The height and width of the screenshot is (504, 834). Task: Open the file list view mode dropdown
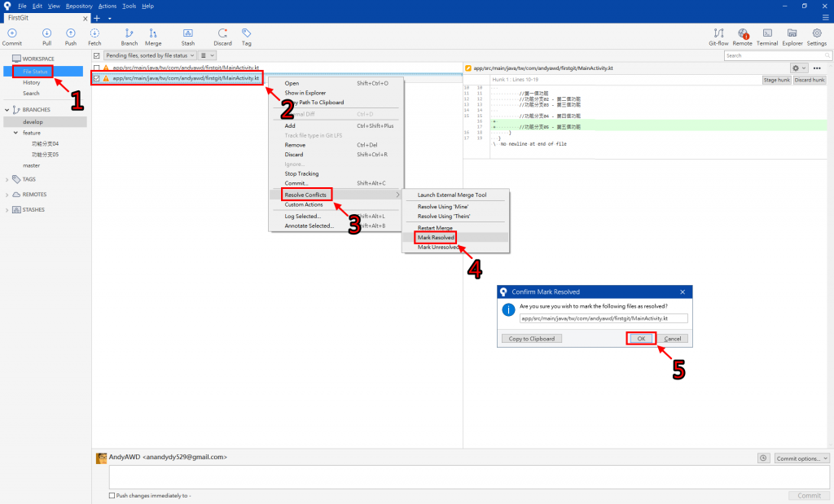tap(207, 55)
